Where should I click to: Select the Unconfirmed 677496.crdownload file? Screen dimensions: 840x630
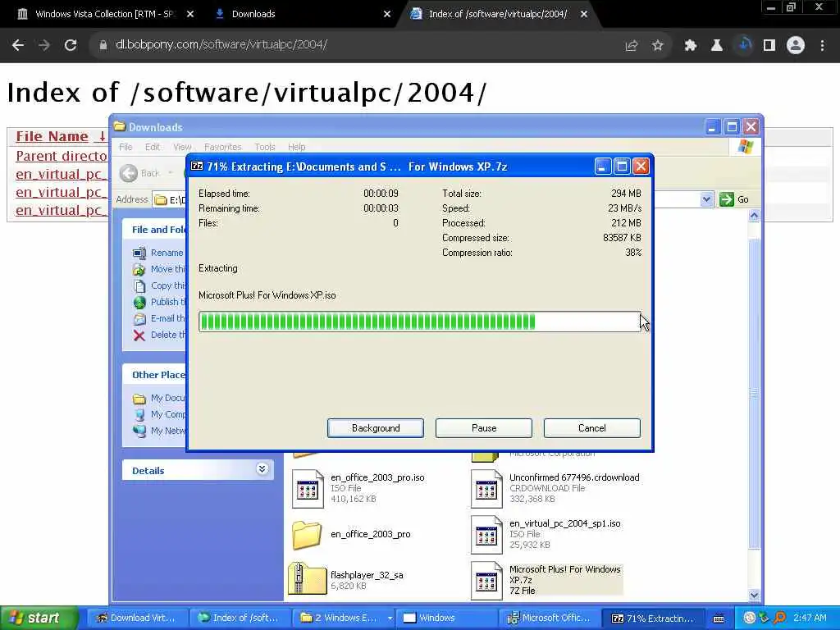tap(555, 488)
